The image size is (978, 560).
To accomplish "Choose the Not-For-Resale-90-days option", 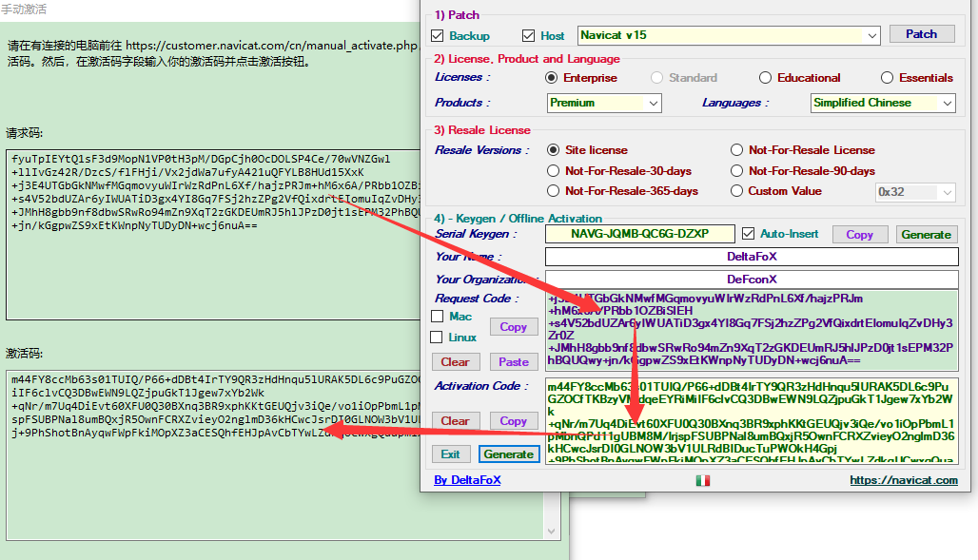I will pos(736,171).
